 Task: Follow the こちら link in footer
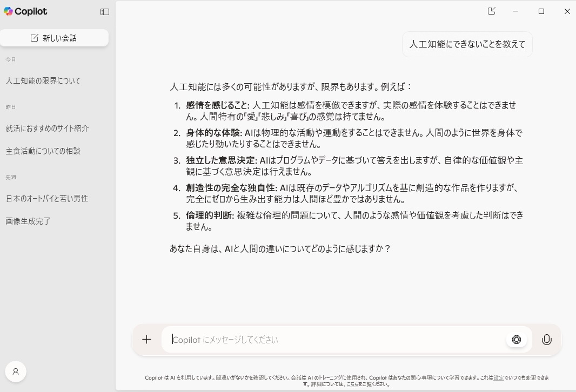click(x=352, y=384)
